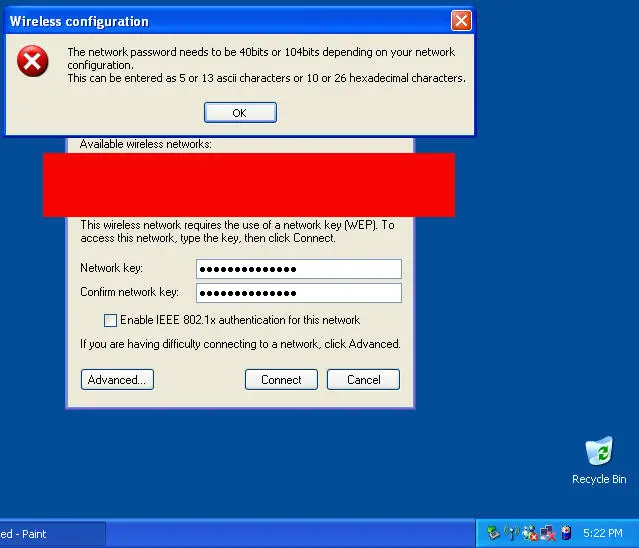This screenshot has width=639, height=548.
Task: Click the 'Available wireless networks:' label
Action: coord(145,144)
